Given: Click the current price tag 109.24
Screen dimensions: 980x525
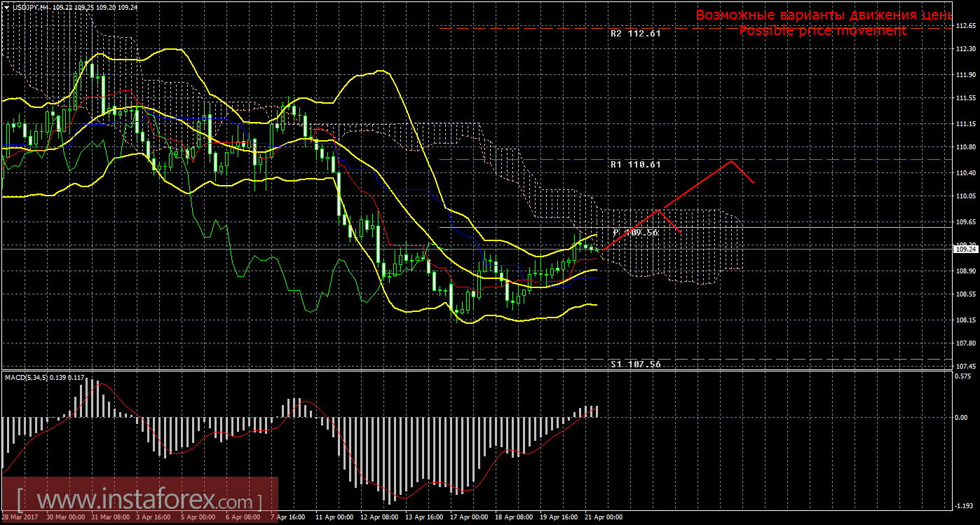Looking at the screenshot, I should pyautogui.click(x=966, y=249).
